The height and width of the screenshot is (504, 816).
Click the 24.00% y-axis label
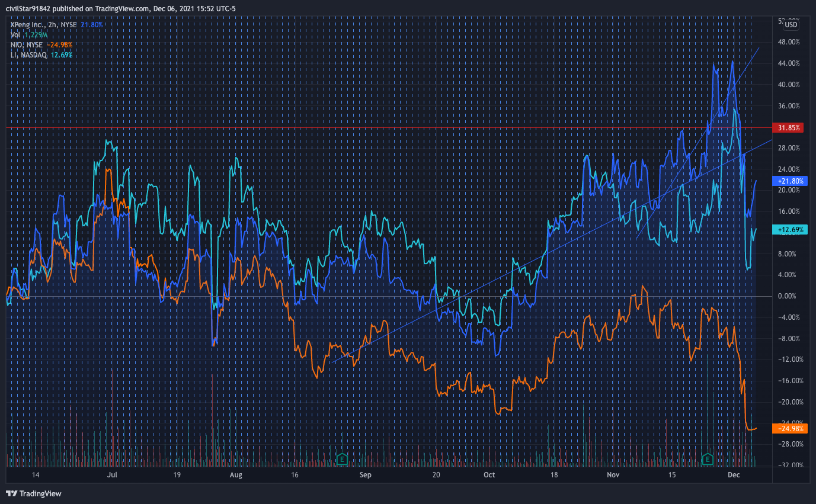[789, 169]
